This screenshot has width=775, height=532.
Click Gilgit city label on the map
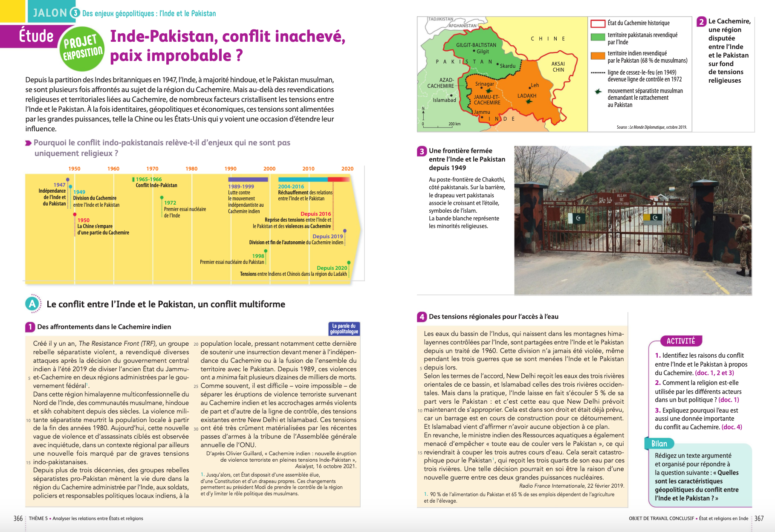pos(483,52)
